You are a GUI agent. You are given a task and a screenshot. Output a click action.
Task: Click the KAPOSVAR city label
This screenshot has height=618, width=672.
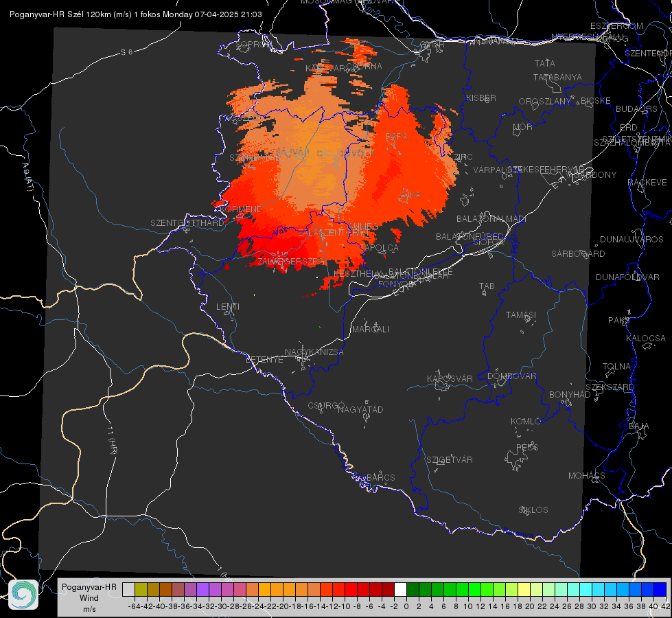[450, 378]
